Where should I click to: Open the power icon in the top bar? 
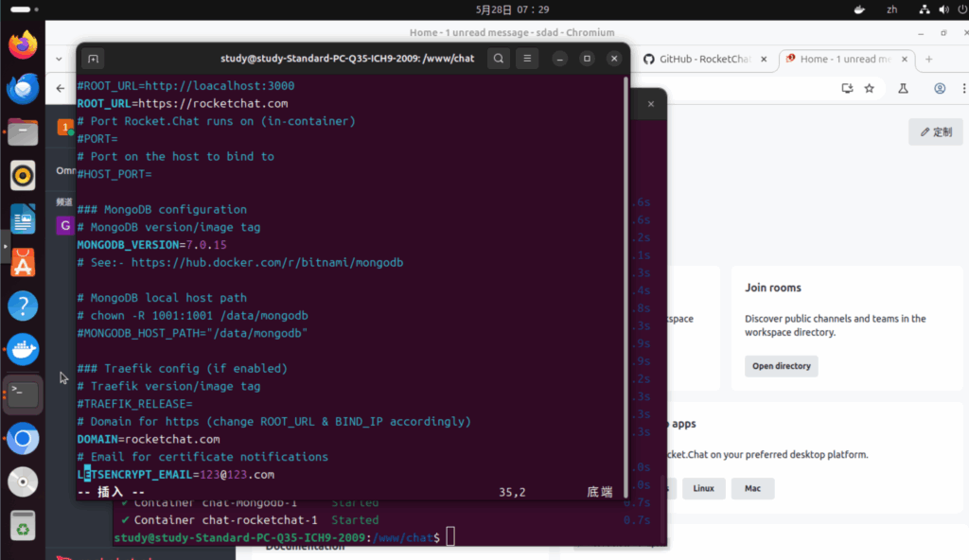962,9
